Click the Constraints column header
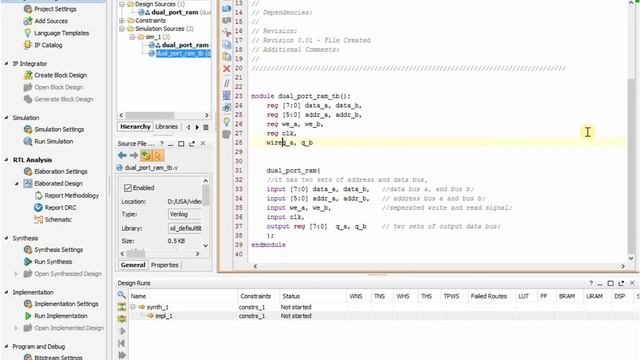 (256, 296)
